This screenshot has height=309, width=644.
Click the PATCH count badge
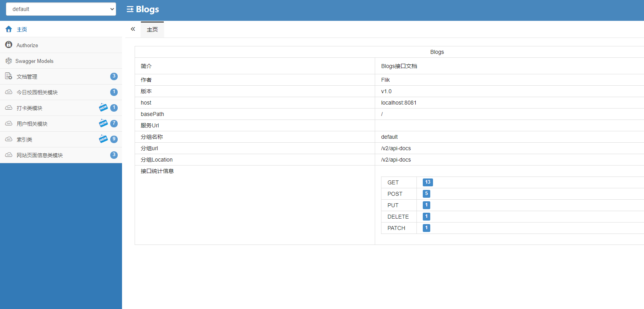[x=426, y=228]
